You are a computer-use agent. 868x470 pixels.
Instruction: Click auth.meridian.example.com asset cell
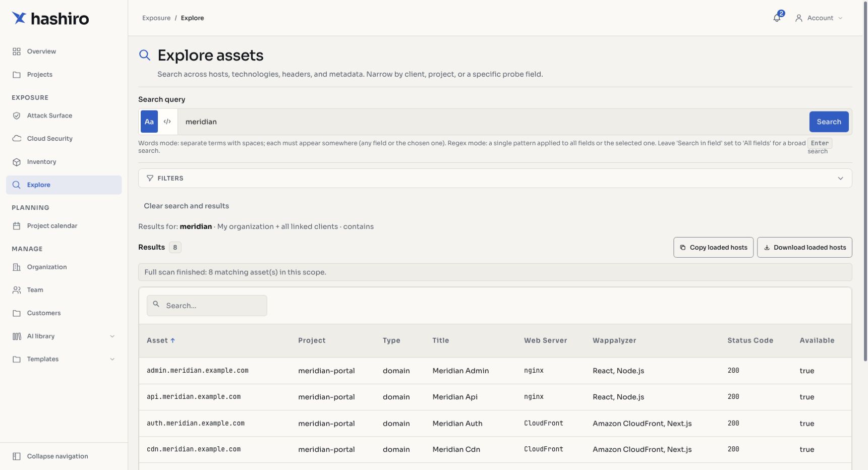[196, 424]
